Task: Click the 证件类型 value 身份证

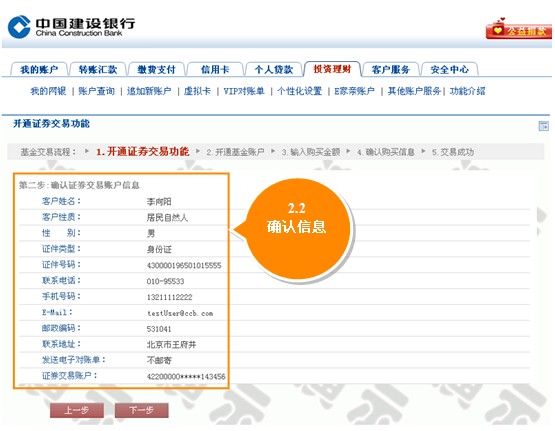Action: 159,249
